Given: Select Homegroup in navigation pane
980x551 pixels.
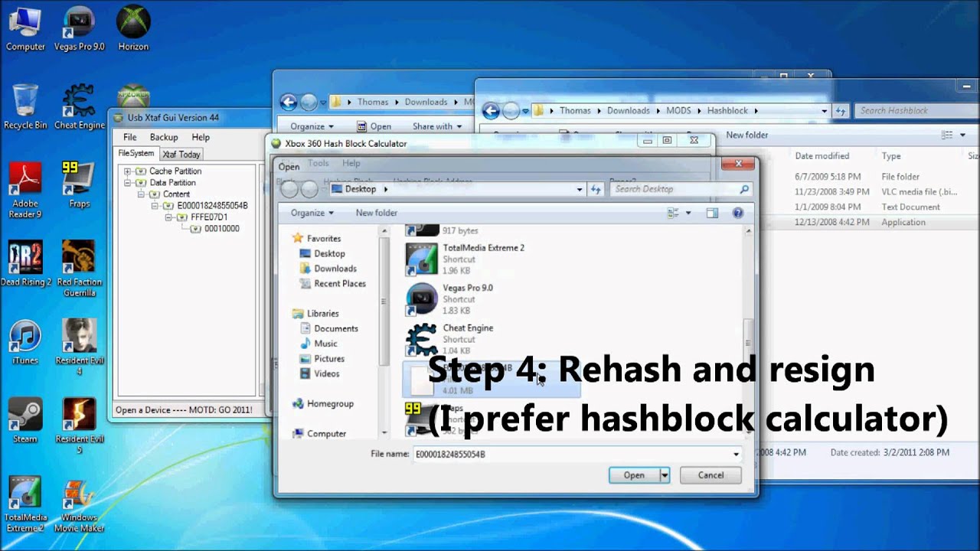Looking at the screenshot, I should [330, 403].
